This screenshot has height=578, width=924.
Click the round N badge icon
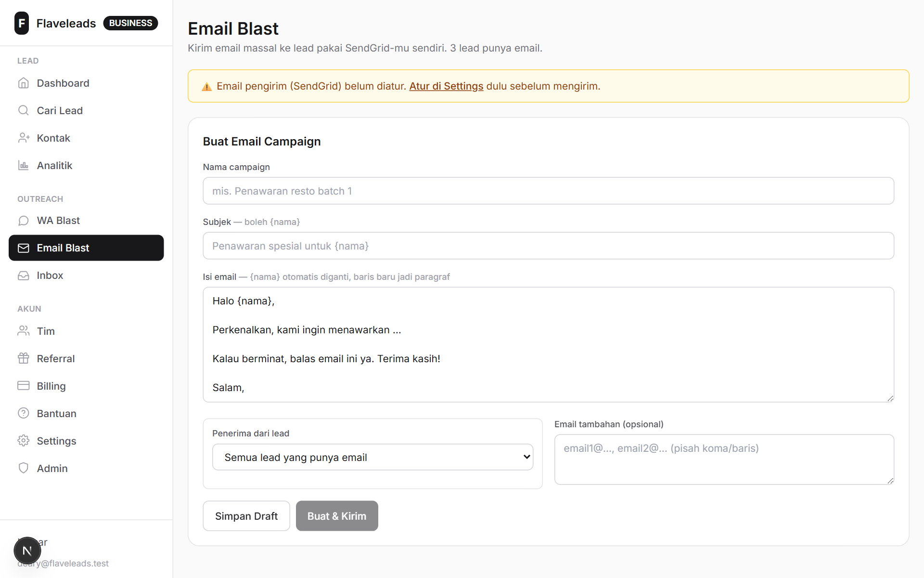[27, 551]
